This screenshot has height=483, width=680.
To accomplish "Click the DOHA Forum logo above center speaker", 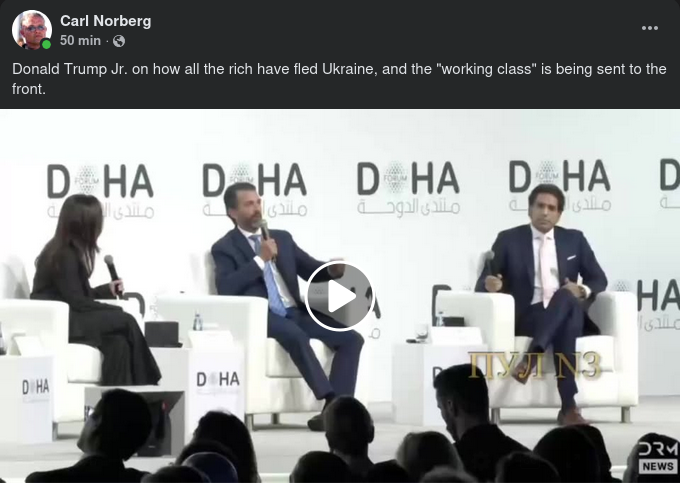I will tap(255, 189).
